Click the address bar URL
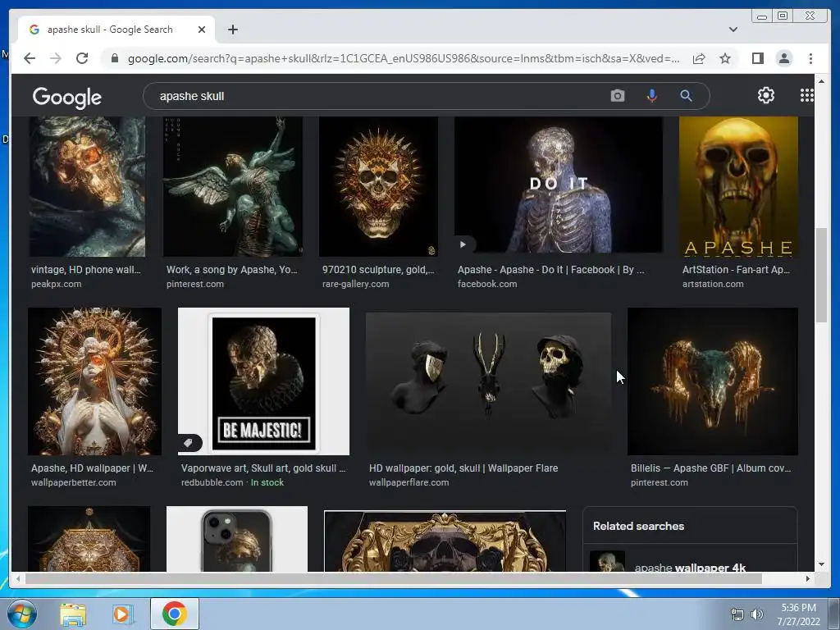The width and height of the screenshot is (840, 630). pos(404,58)
